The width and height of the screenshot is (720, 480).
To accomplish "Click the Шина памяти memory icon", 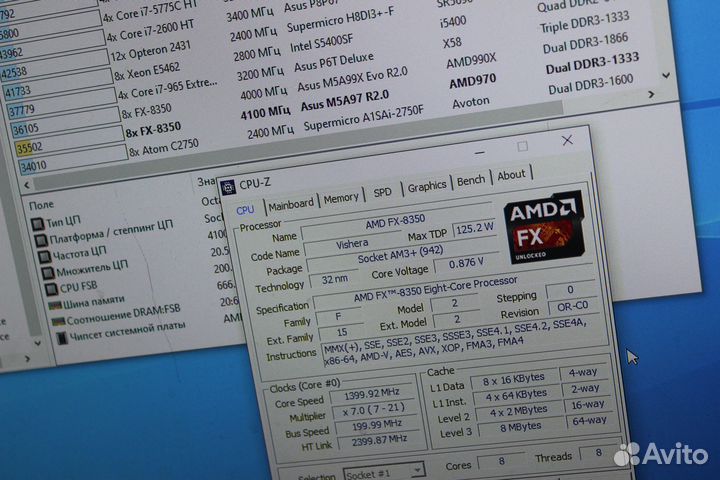I will click(55, 305).
